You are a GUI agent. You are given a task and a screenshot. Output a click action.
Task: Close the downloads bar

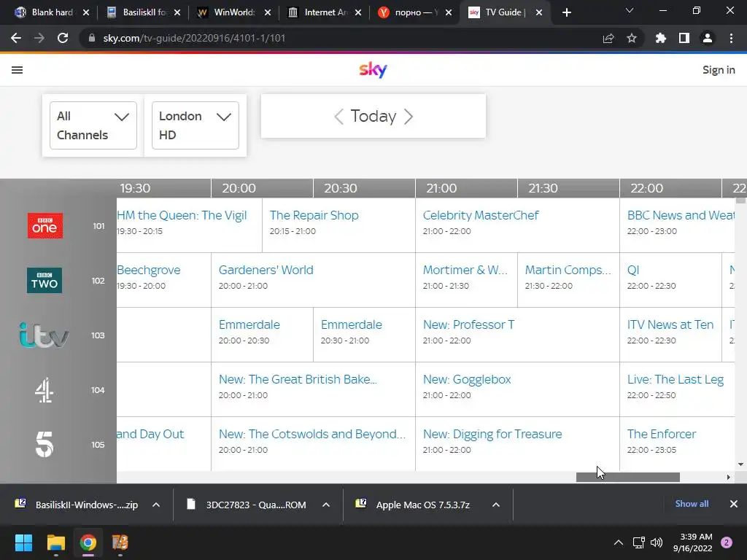[734, 504]
